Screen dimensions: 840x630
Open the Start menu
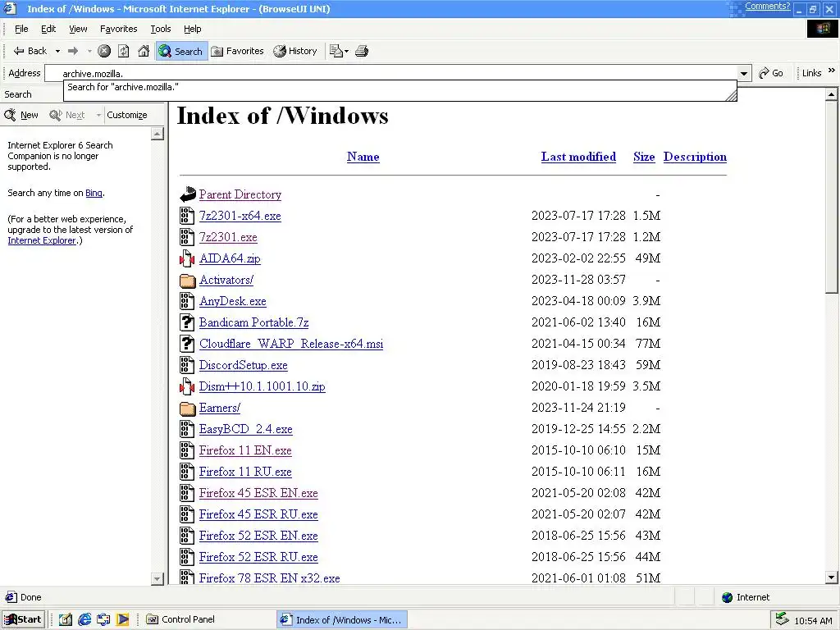tap(24, 619)
